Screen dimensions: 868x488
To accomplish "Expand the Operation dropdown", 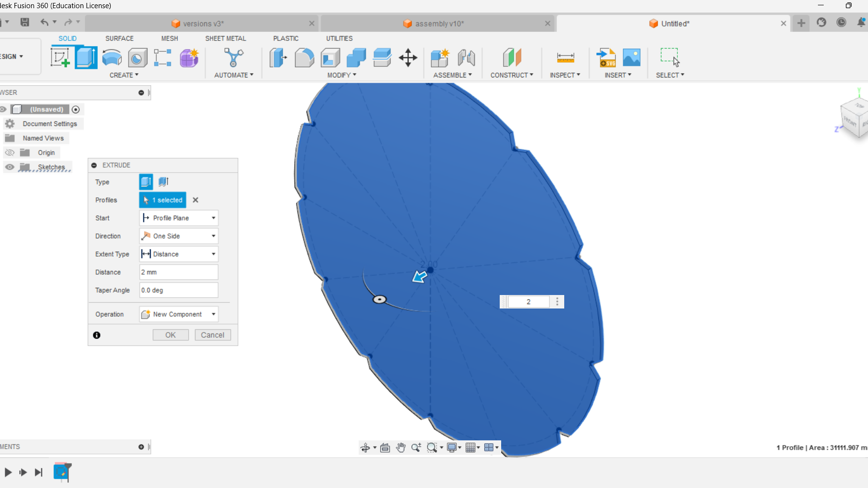I will click(178, 314).
